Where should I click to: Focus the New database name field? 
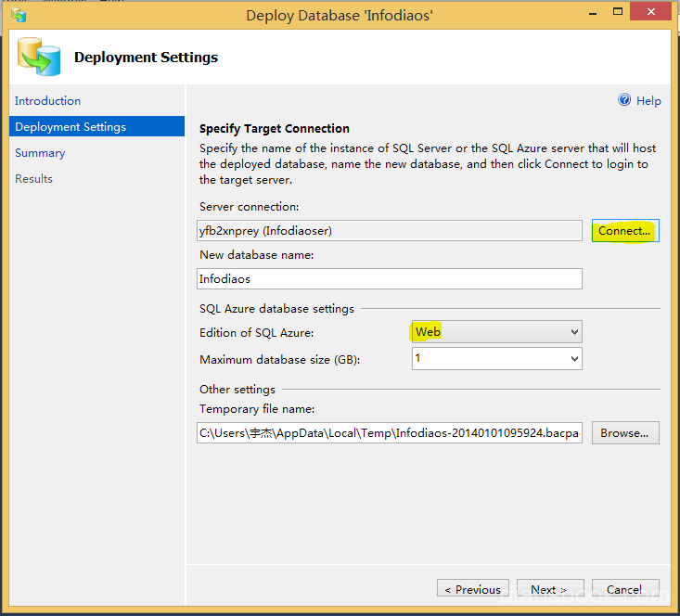[390, 278]
